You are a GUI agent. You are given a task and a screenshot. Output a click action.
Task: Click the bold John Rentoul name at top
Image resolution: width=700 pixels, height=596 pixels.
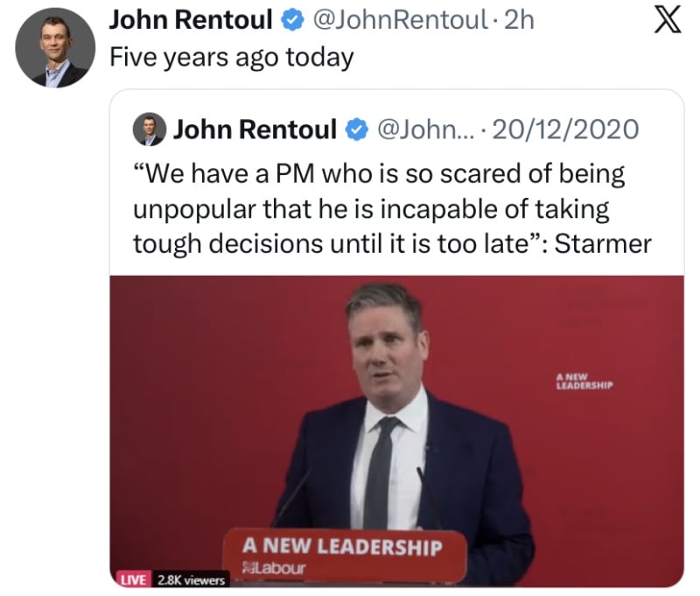[x=191, y=20]
